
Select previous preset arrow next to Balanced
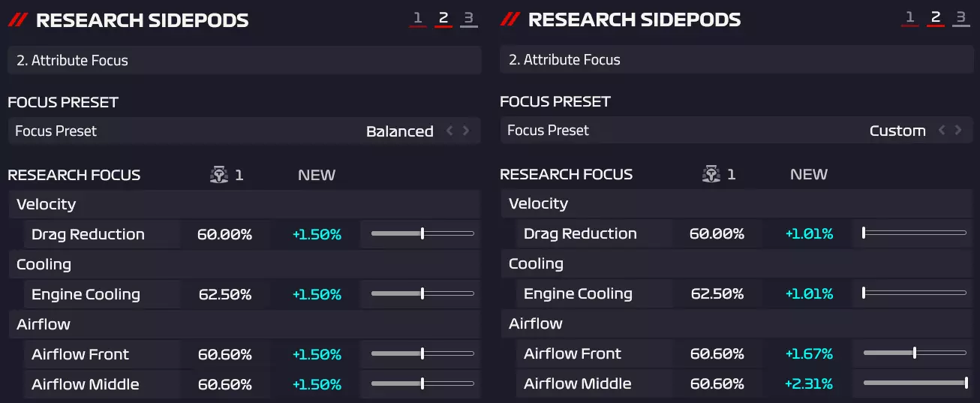click(x=450, y=131)
